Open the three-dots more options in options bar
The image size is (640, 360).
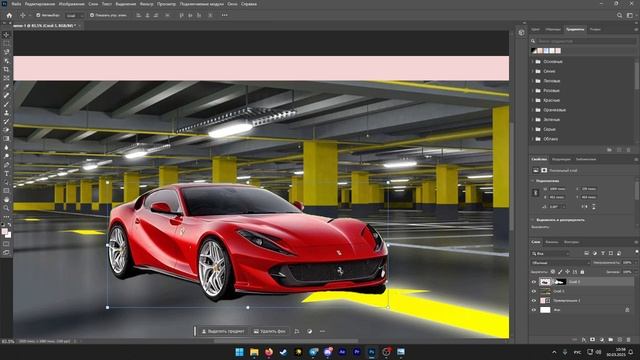click(224, 15)
